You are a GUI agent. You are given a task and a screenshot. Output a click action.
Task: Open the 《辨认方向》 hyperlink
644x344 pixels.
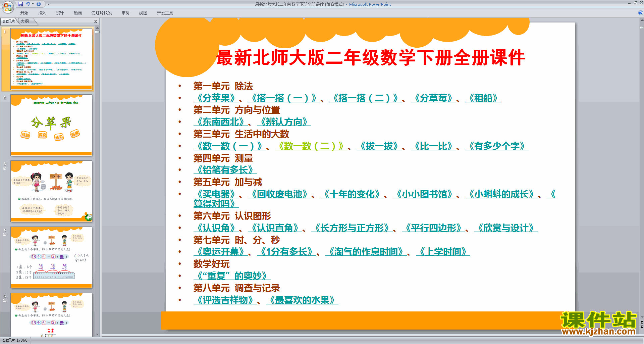coord(284,122)
